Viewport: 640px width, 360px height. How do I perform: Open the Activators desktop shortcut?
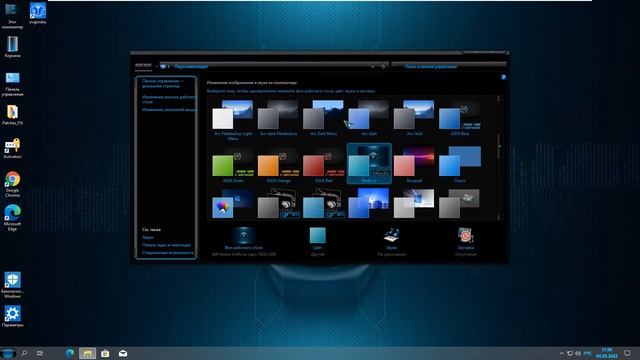12,149
